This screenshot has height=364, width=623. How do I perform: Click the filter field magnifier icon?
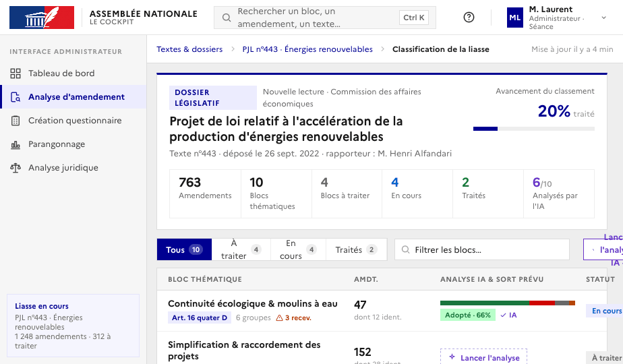405,249
